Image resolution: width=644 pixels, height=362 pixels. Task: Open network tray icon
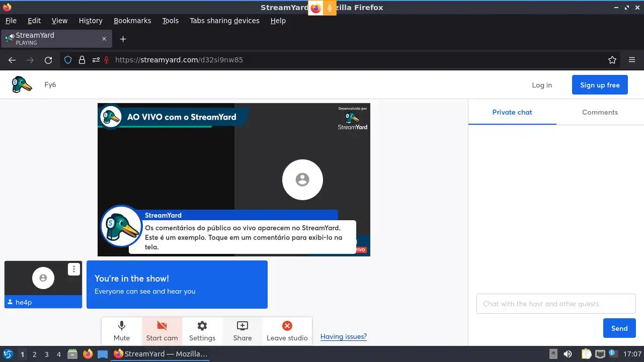coord(600,354)
